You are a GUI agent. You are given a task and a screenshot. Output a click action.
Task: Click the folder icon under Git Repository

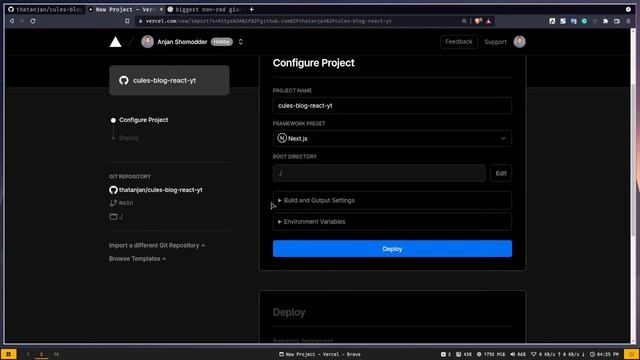pos(113,216)
